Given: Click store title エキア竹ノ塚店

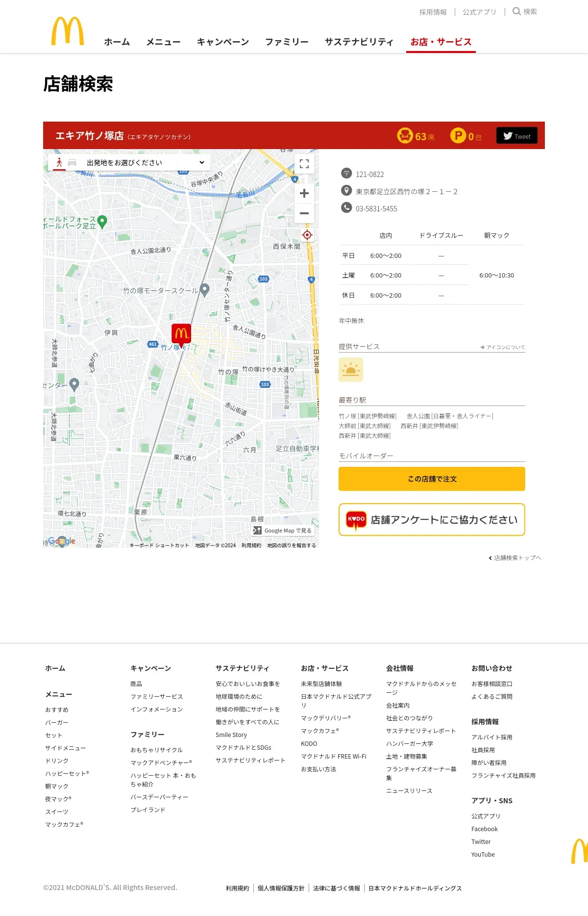Looking at the screenshot, I should coord(89,135).
